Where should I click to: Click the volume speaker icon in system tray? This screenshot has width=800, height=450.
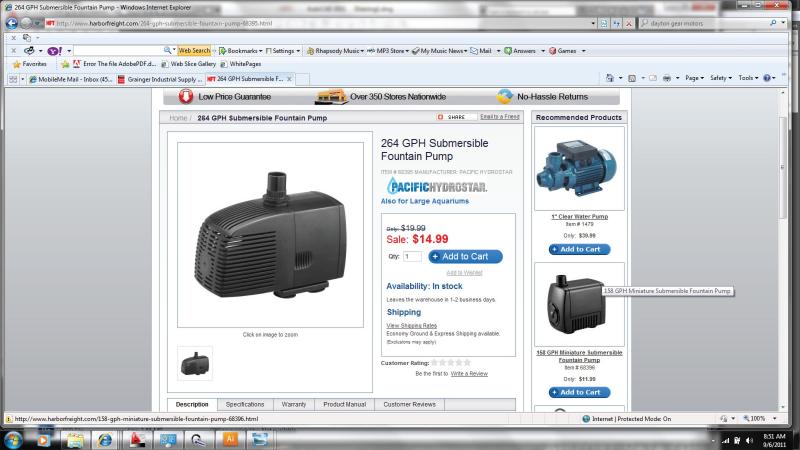pyautogui.click(x=749, y=440)
